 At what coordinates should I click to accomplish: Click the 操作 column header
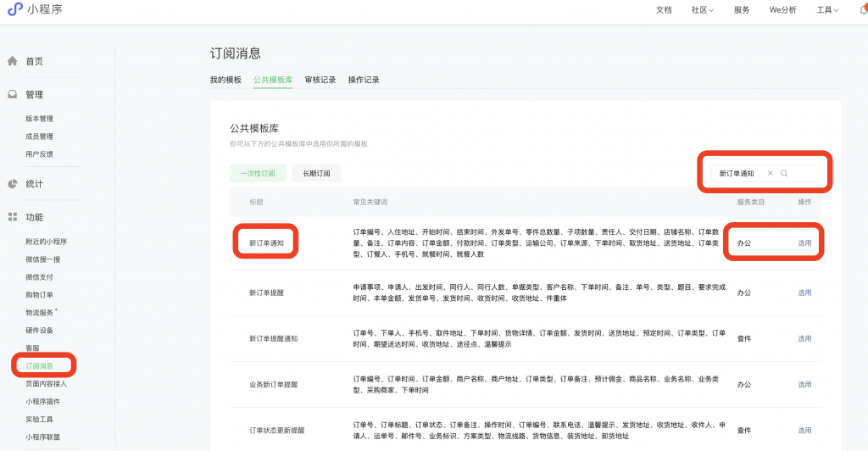click(x=804, y=202)
